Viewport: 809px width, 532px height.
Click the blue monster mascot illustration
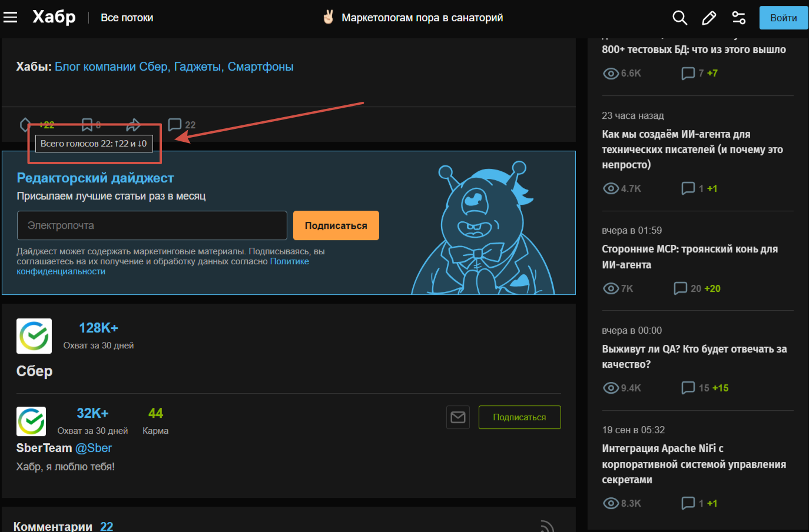tap(483, 228)
